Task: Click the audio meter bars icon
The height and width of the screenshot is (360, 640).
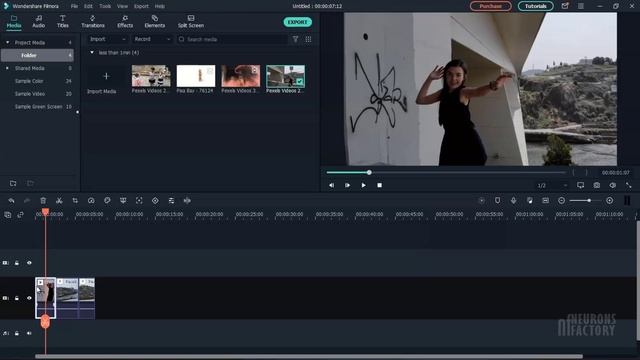Action: pos(627,200)
